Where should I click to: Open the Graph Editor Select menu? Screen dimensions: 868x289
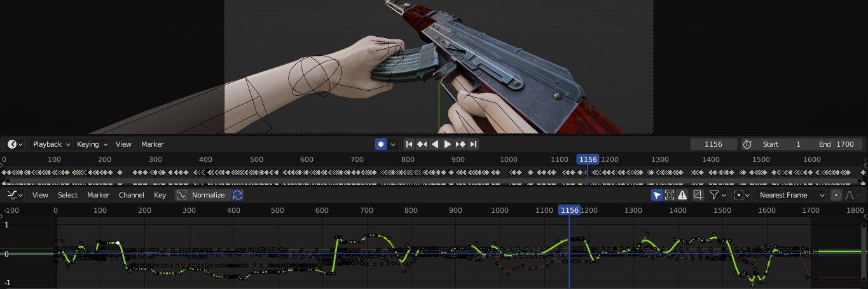[x=67, y=195]
